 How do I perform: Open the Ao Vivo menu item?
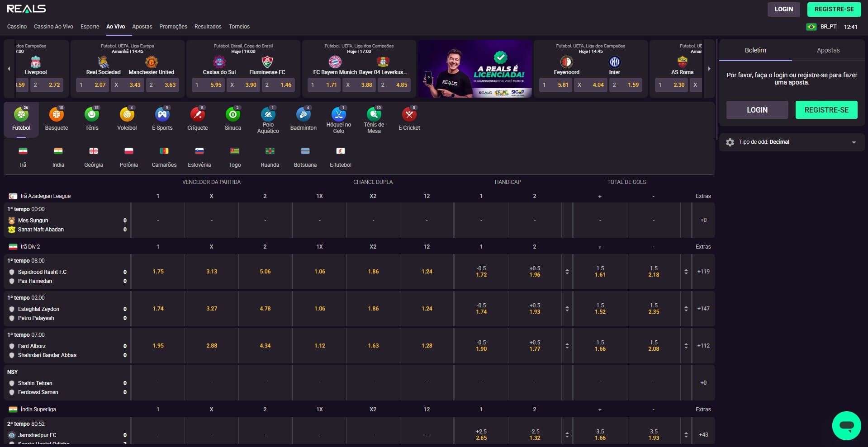click(x=115, y=27)
